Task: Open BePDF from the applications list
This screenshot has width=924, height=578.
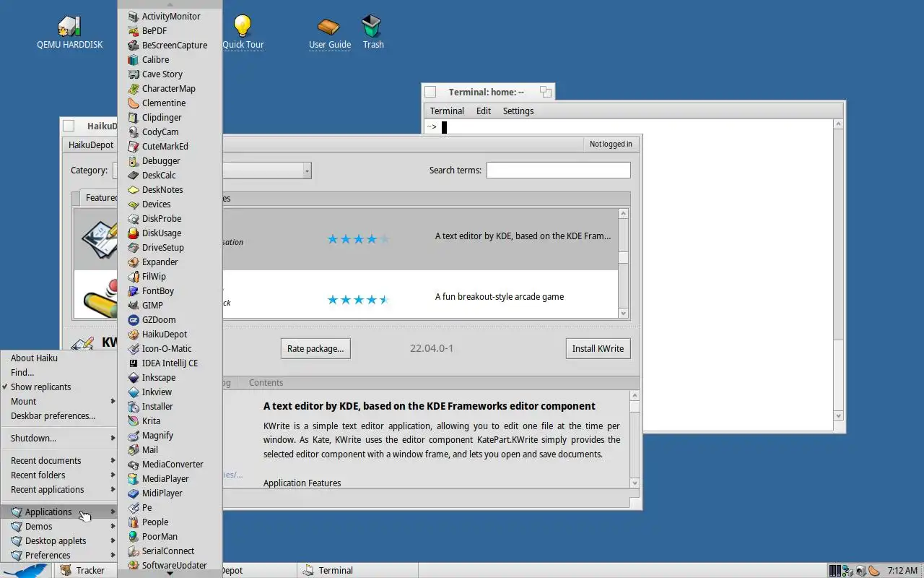Action: coord(170,30)
